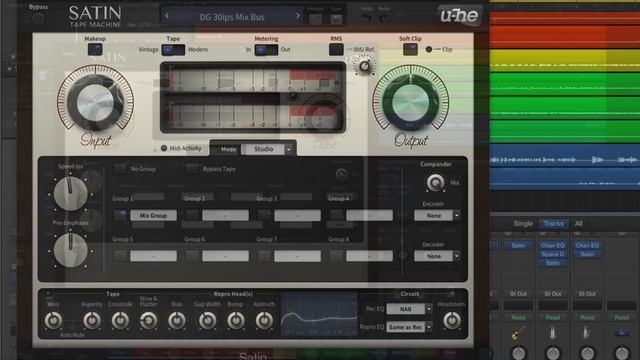The image size is (640, 360).
Task: Click the Auto Mute label
Action: [72, 335]
